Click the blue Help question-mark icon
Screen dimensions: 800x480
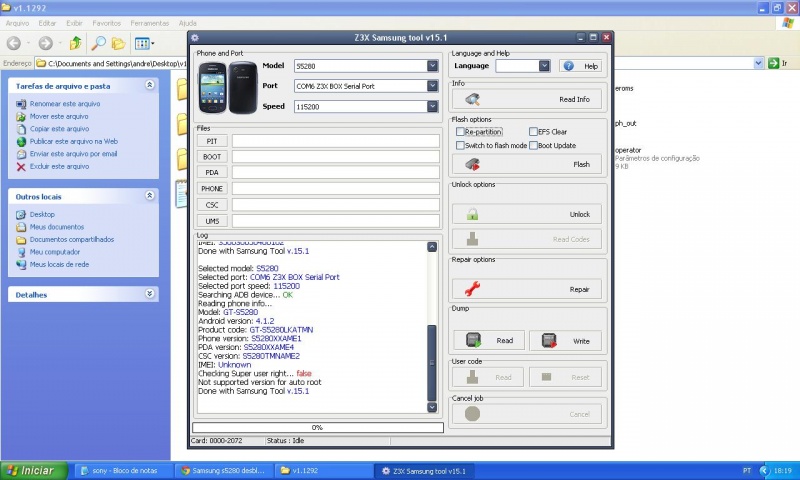[x=568, y=66]
